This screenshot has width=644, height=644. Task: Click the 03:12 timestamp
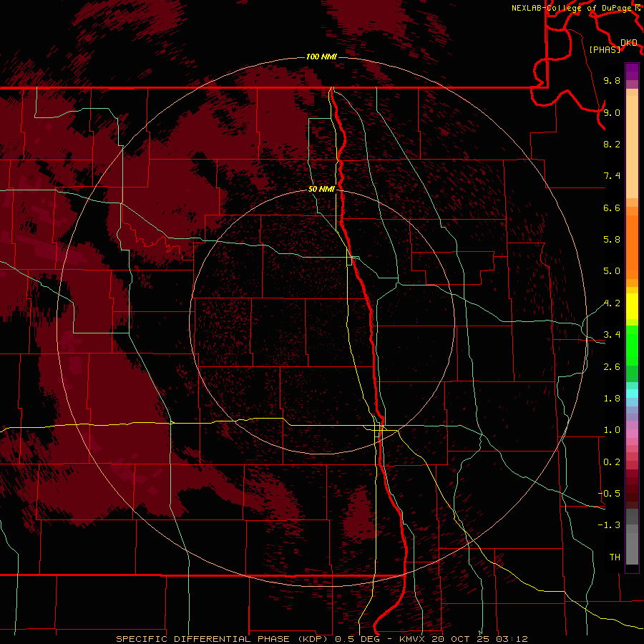512,639
